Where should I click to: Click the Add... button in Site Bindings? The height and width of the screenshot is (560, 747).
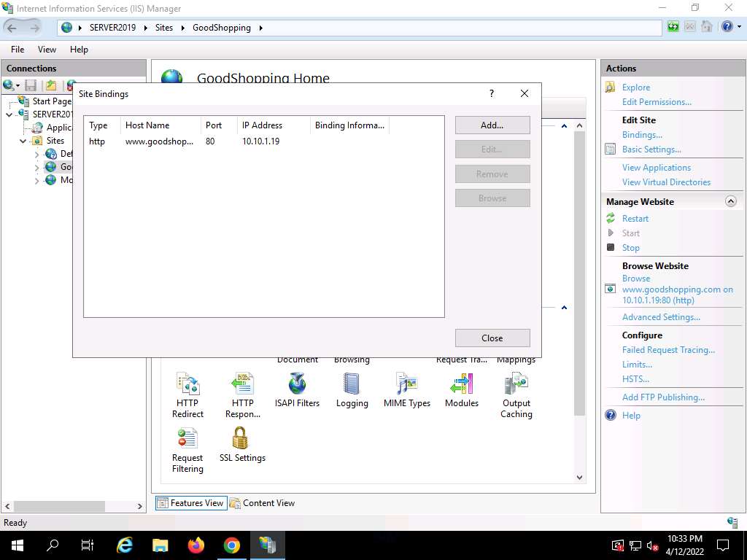coord(492,125)
